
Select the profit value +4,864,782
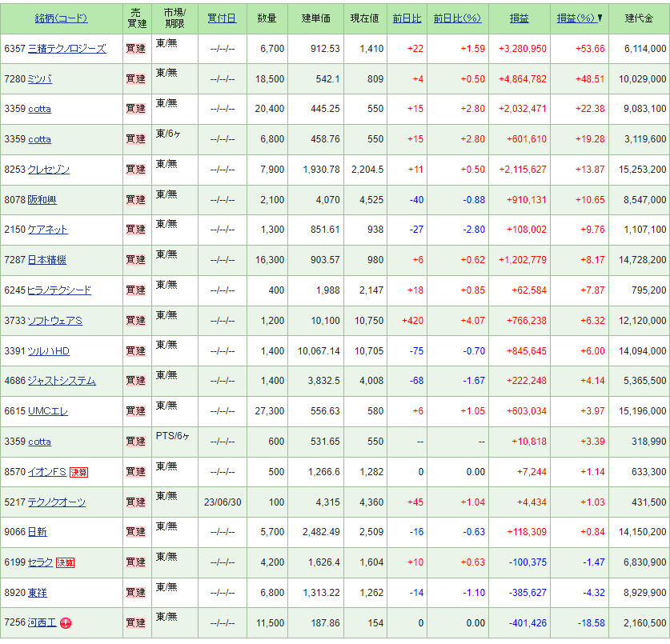point(522,79)
